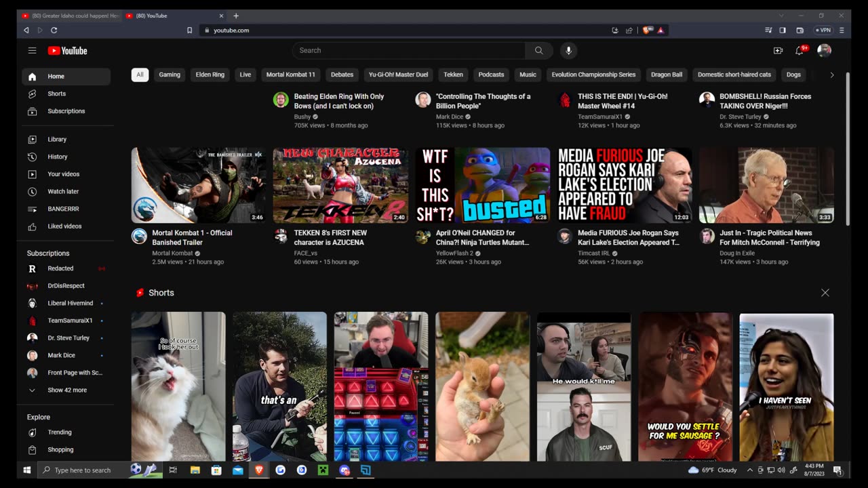This screenshot has height=488, width=868.
Task: Click the Mortal Kombat channel avatar
Action: (139, 236)
